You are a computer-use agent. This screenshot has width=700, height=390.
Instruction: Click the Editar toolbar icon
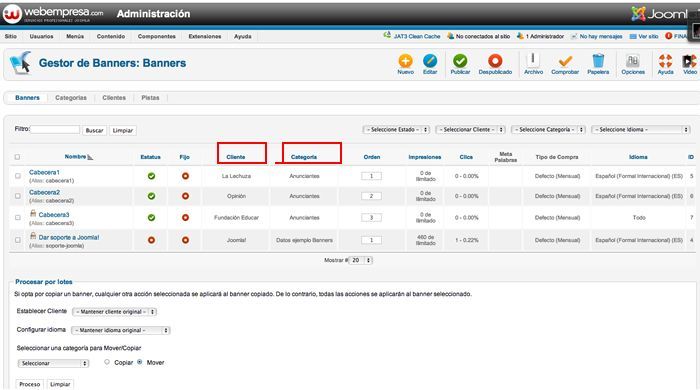click(x=430, y=61)
